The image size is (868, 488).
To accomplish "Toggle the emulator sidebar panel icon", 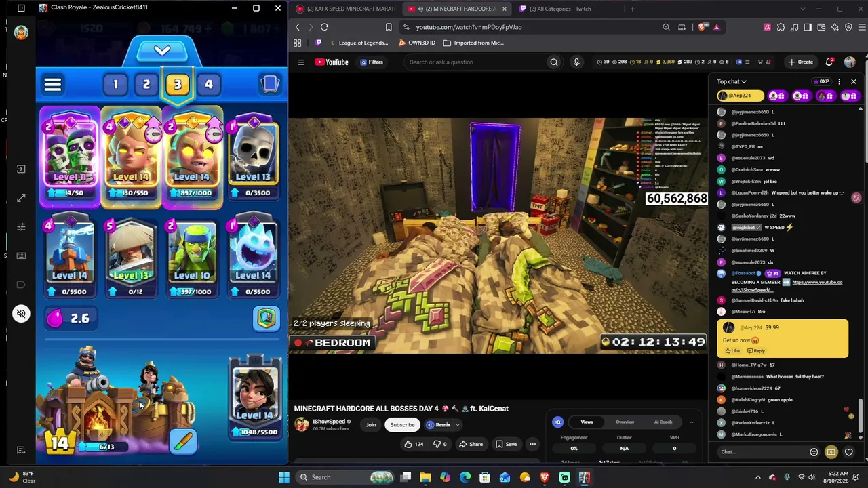I will click(x=21, y=8).
